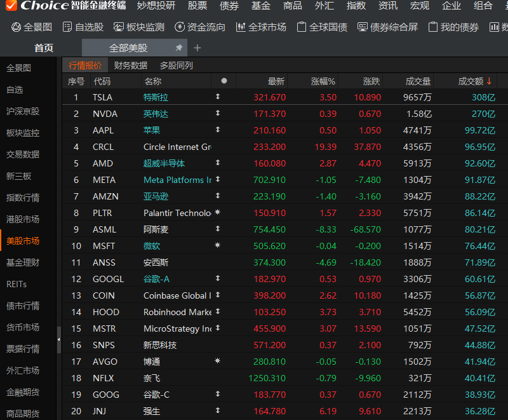508x420 pixels.
Task: Open 股票 top menu
Action: pyautogui.click(x=197, y=6)
